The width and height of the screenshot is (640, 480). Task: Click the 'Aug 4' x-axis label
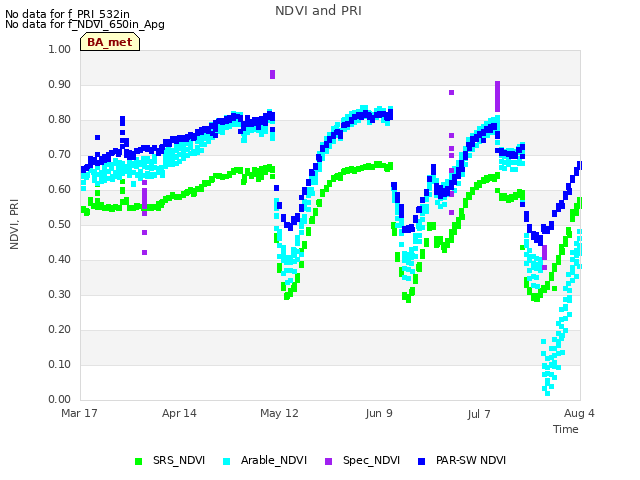point(579,413)
